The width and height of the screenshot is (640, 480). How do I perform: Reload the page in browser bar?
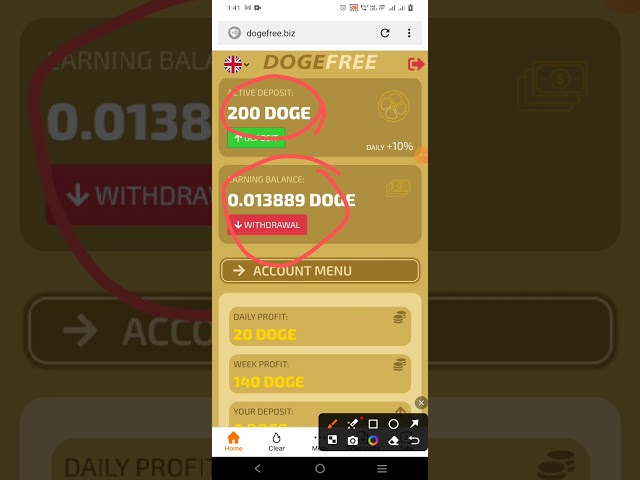point(385,33)
